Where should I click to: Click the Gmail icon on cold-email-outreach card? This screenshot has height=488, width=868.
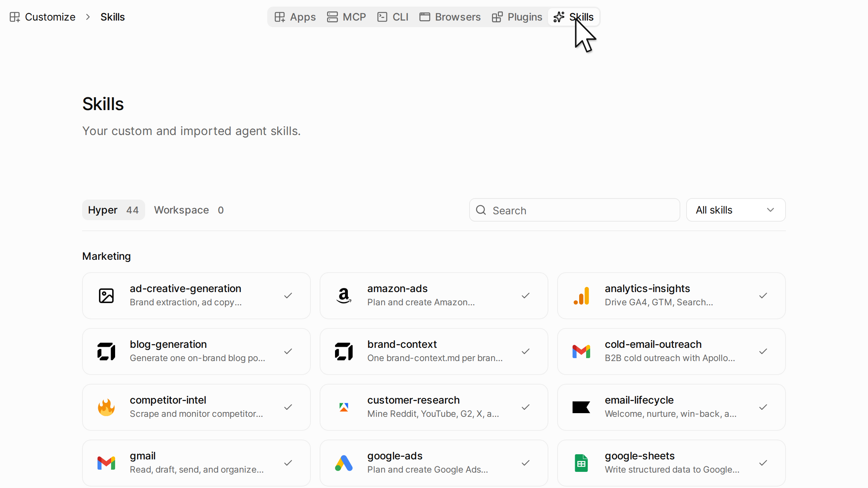pyautogui.click(x=581, y=352)
